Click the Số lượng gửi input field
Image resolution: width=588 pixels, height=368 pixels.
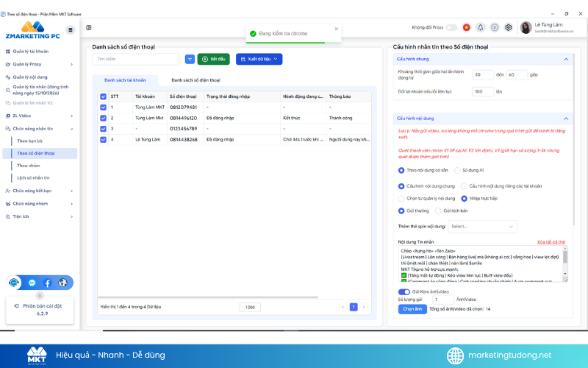click(443, 300)
